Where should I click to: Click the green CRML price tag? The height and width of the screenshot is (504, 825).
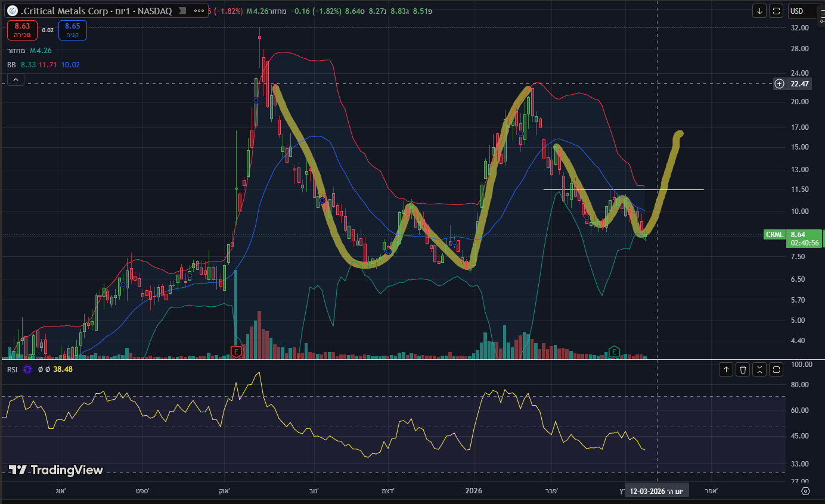(x=774, y=235)
